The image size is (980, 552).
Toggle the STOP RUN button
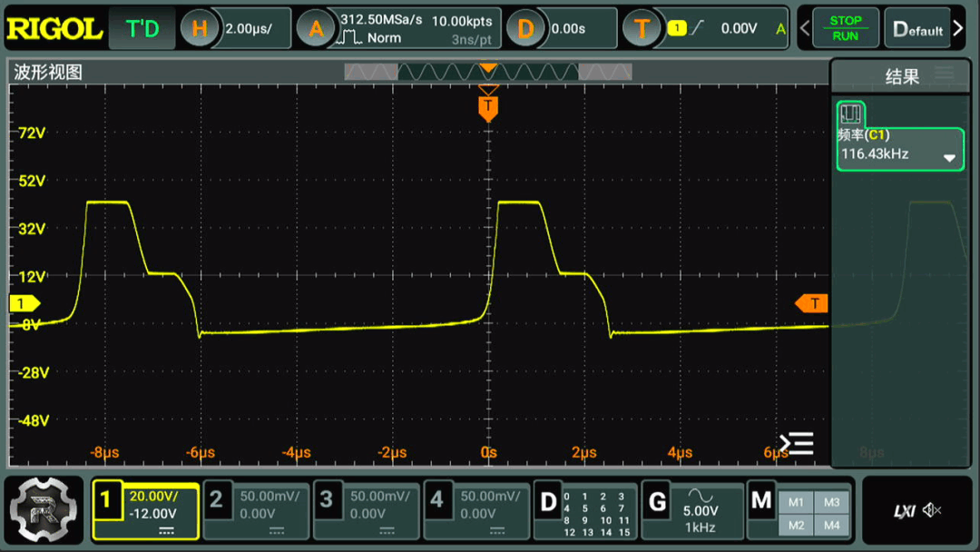(845, 28)
